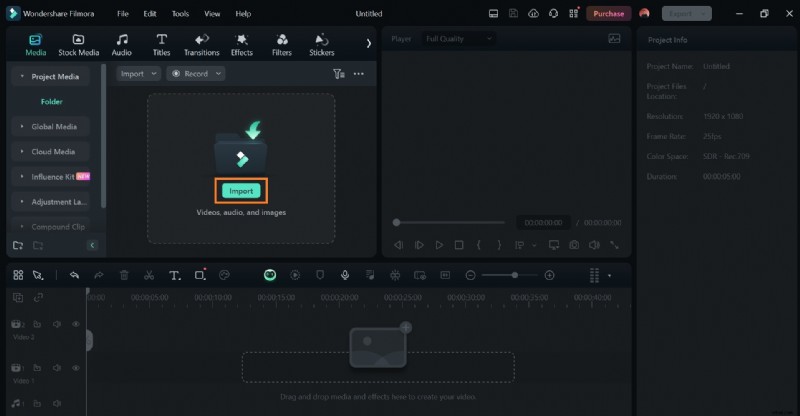Adjust the timeline zoom slider
The height and width of the screenshot is (416, 800).
pos(514,275)
